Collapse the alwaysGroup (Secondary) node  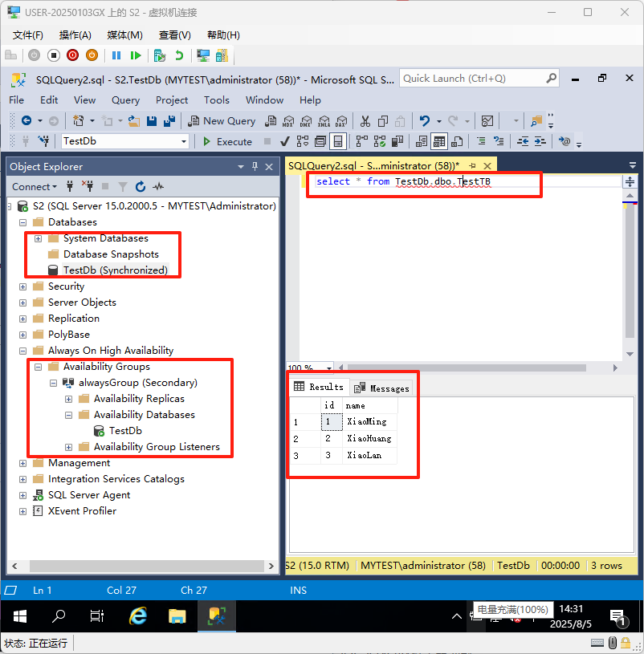point(54,383)
